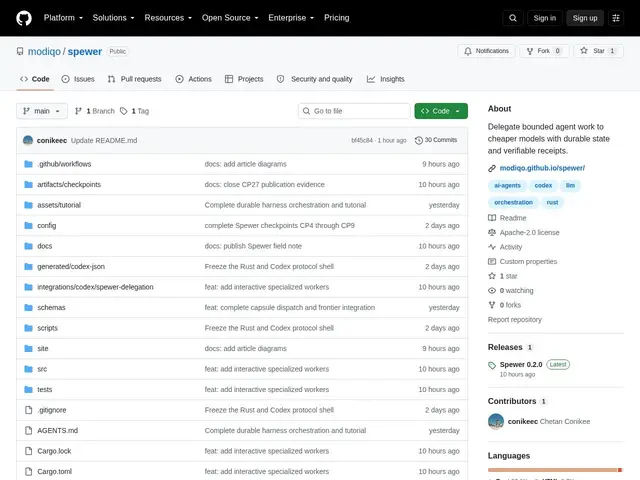
Task: Click the orchestration topic tag
Action: coord(513,202)
